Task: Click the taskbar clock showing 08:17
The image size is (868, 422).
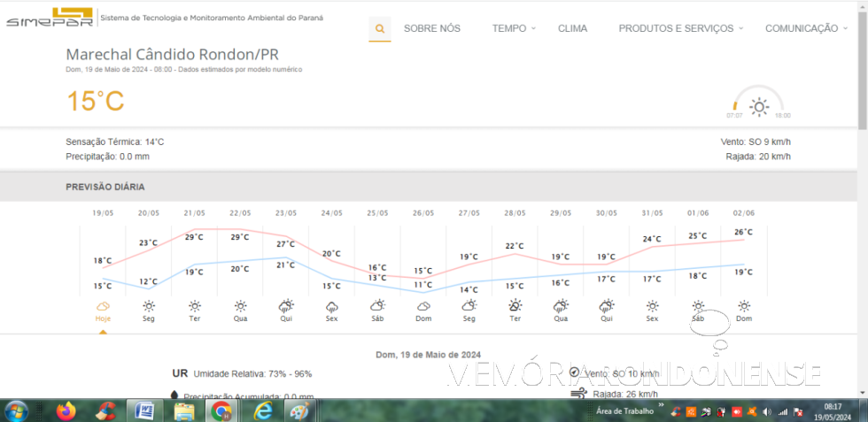Action: [833, 411]
